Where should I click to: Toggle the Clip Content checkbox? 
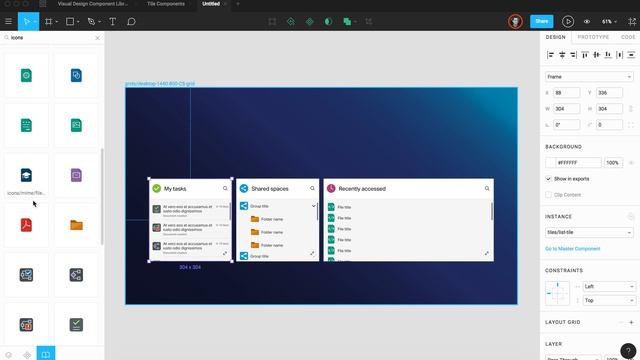[x=548, y=195]
